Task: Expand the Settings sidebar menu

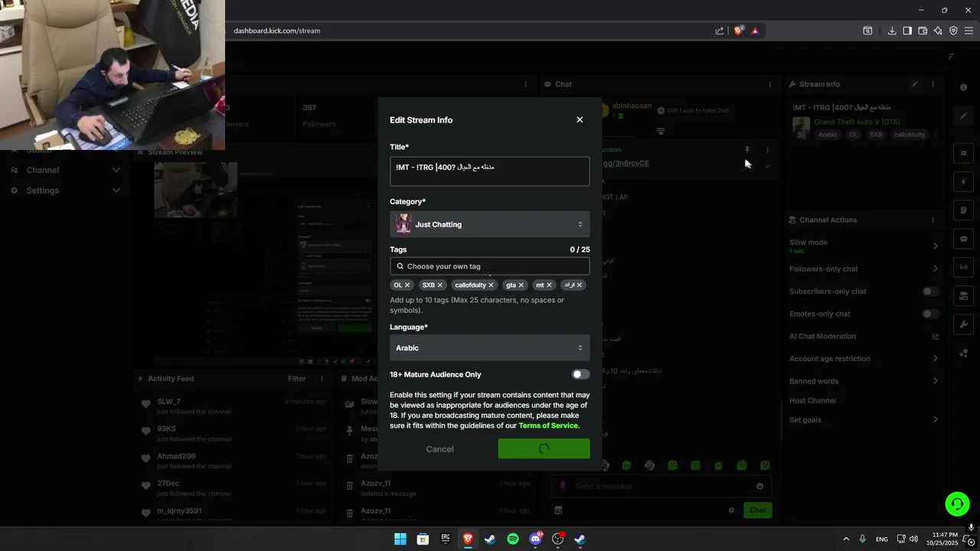Action: click(x=116, y=191)
